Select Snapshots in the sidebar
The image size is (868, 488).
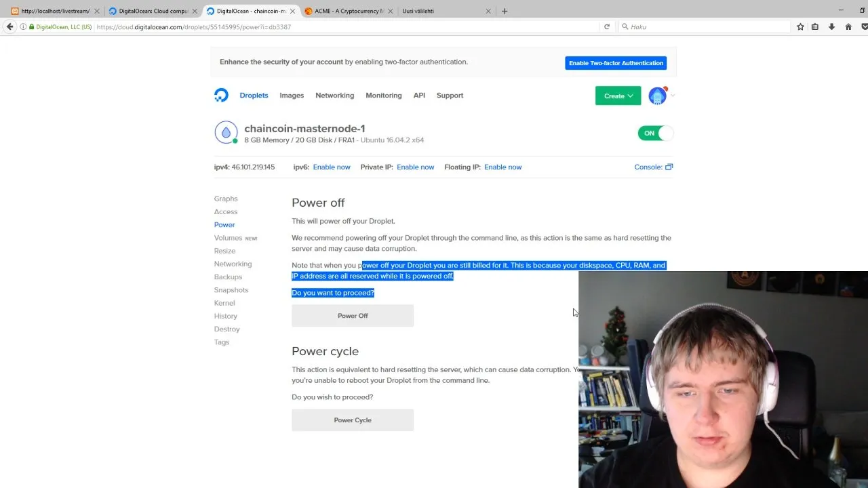[x=231, y=290]
